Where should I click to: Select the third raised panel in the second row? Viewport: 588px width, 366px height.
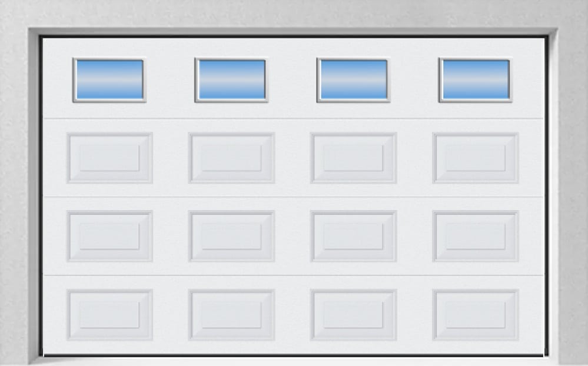tap(354, 158)
